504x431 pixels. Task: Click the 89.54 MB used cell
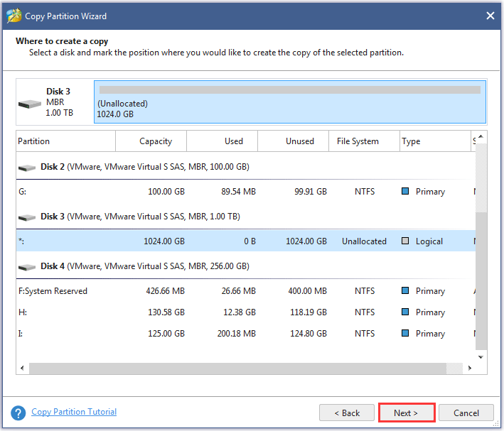239,192
